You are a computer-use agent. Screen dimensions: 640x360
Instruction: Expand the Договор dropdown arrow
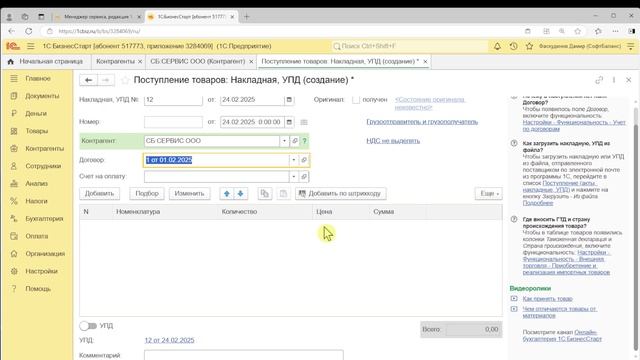pyautogui.click(x=293, y=160)
